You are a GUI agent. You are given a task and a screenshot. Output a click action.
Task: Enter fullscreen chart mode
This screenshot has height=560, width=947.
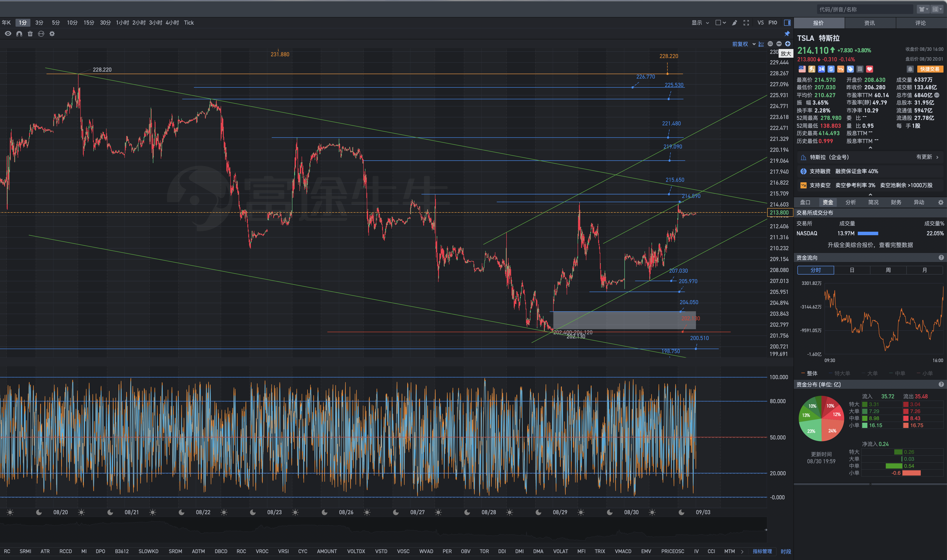click(746, 23)
